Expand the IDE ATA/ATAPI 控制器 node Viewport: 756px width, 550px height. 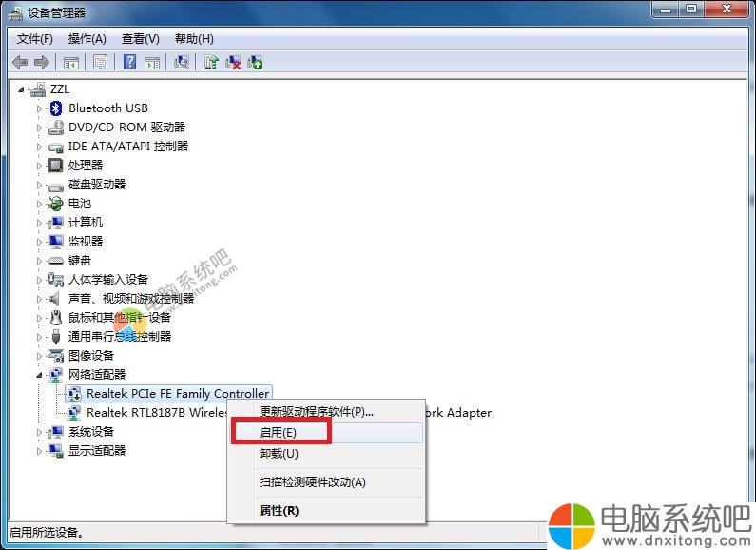tap(40, 147)
